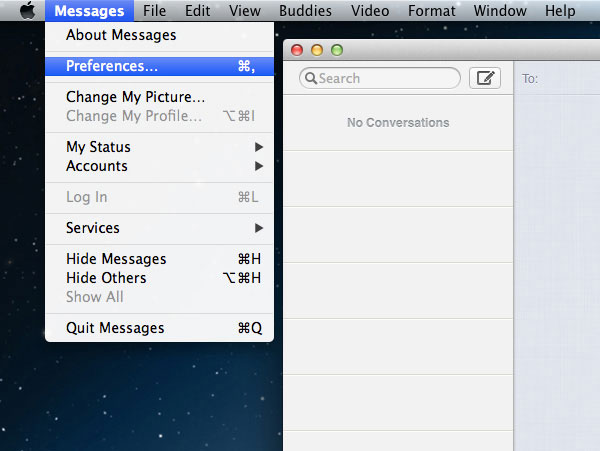Zoom the window with green button
The height and width of the screenshot is (451, 600).
click(337, 50)
